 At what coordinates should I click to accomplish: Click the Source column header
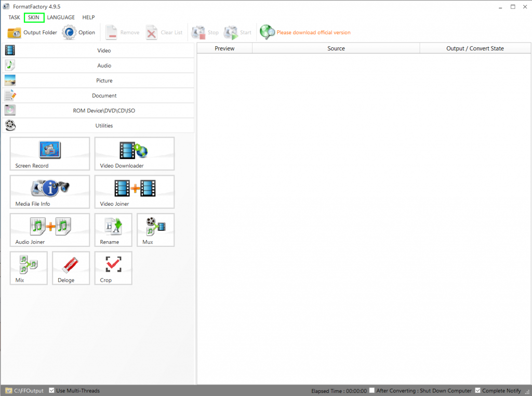pyautogui.click(x=336, y=48)
